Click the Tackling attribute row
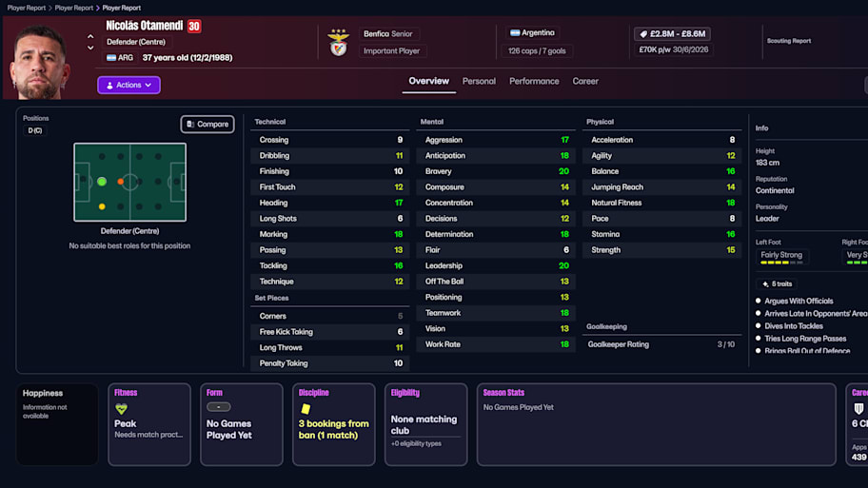Viewport: 868px width, 488px height. pos(330,266)
